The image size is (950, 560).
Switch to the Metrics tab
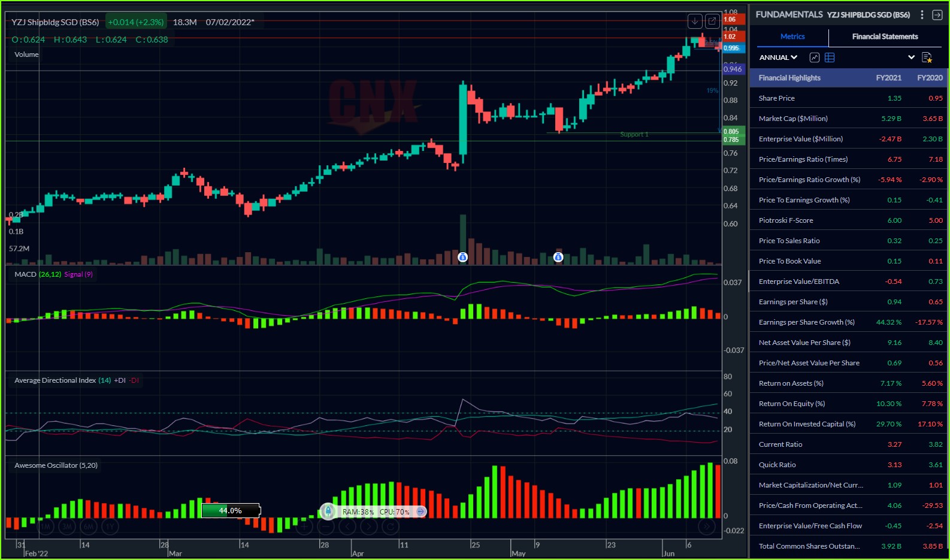[792, 37]
